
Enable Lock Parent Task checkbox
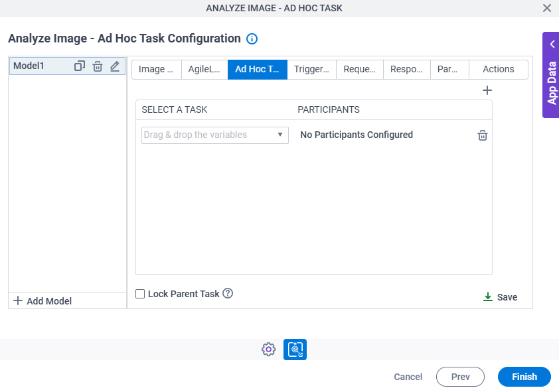coord(140,294)
